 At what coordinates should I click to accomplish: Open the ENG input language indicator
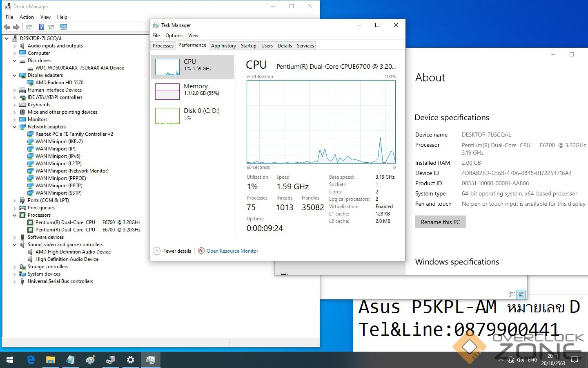(x=532, y=360)
